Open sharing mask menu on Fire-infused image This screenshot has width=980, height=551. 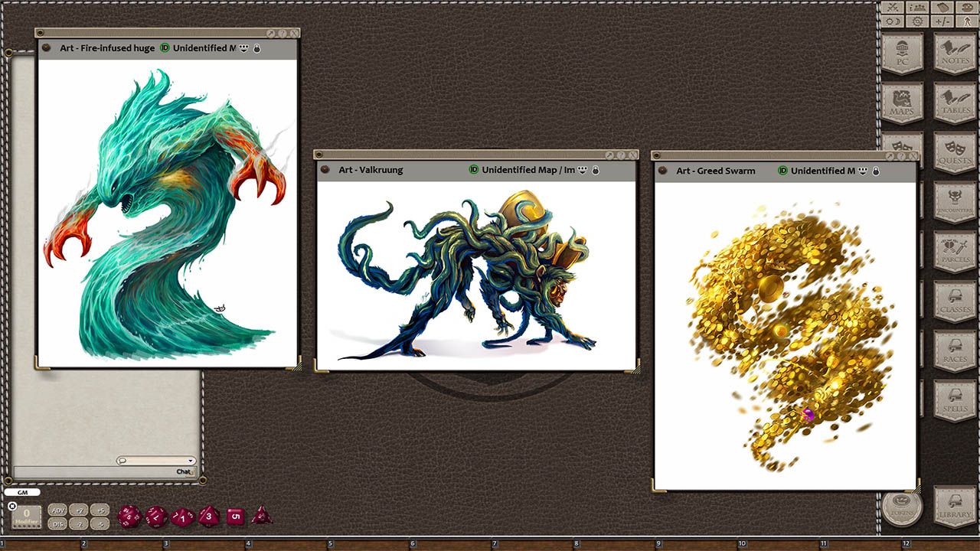tap(244, 48)
